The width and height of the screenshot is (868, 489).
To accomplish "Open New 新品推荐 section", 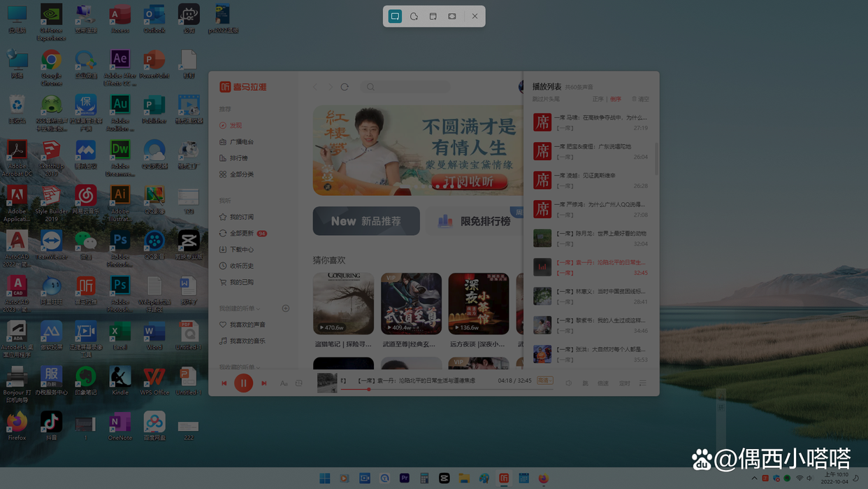I will pos(366,221).
